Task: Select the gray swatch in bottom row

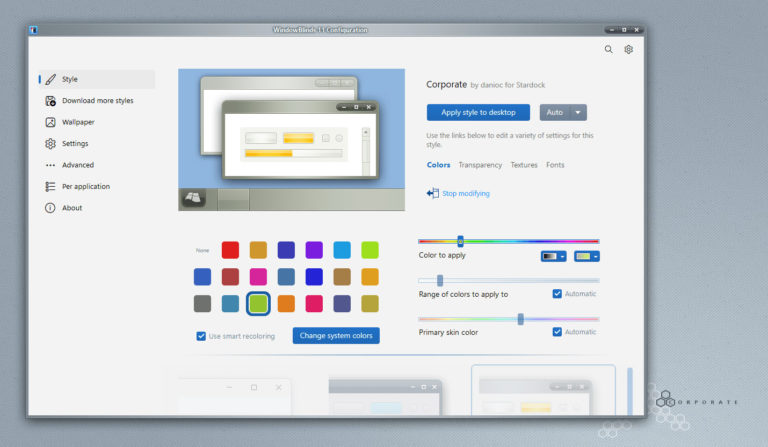Action: point(202,304)
